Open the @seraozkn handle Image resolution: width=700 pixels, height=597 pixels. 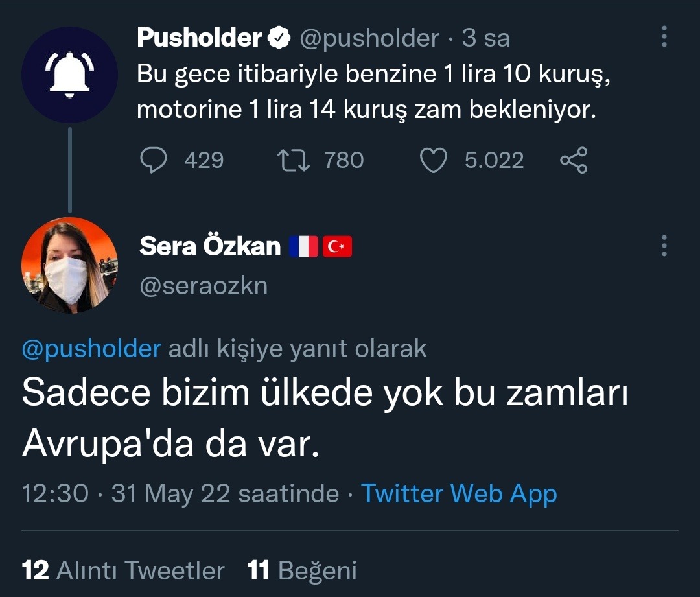click(204, 286)
